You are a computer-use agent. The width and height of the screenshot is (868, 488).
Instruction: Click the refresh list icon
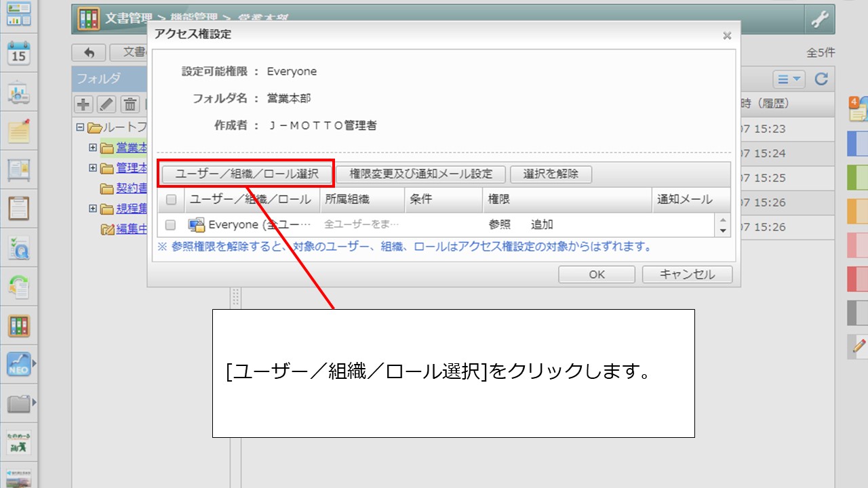[x=821, y=79]
